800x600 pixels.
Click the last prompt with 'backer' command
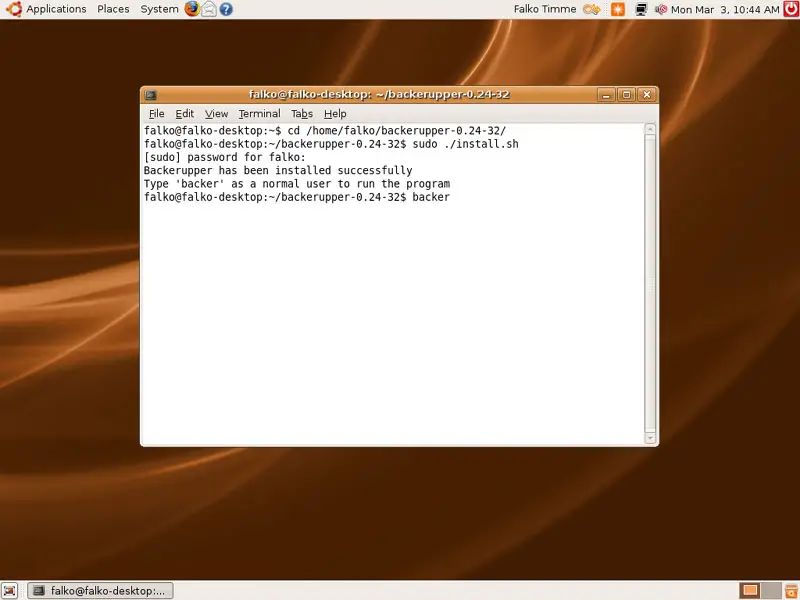pos(297,197)
